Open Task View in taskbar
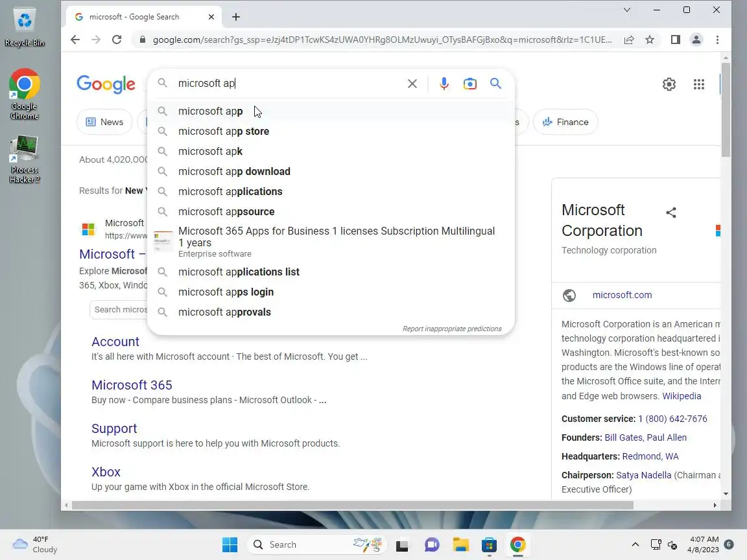Screen dimensions: 747x560 click(x=403, y=544)
